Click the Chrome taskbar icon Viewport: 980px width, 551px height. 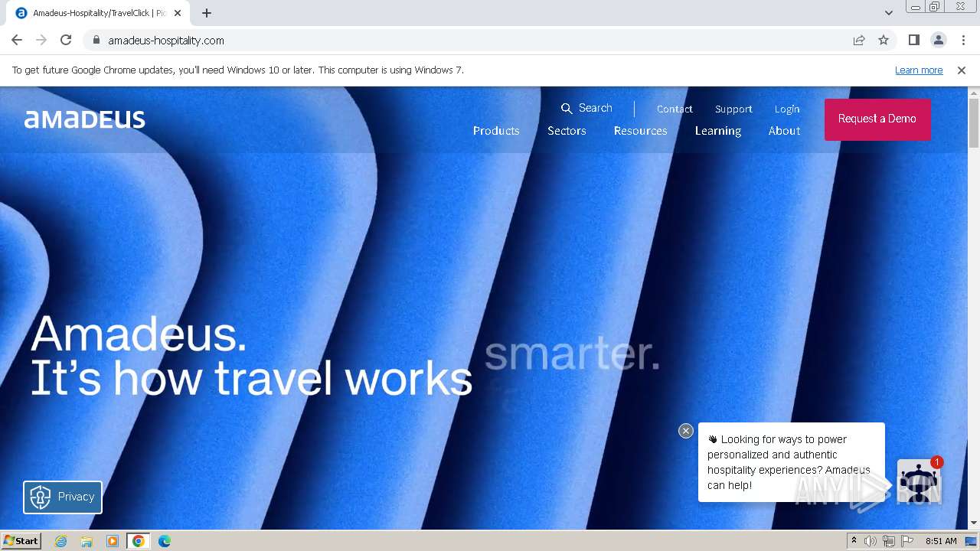[139, 541]
